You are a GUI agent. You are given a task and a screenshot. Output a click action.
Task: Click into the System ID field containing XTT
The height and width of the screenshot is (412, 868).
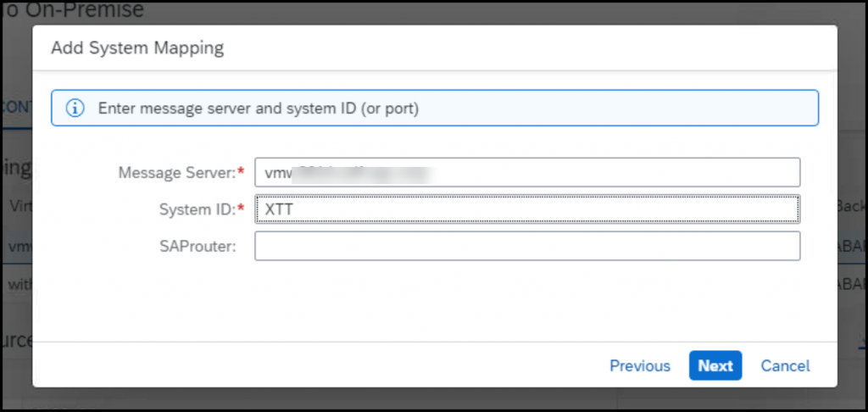click(527, 209)
